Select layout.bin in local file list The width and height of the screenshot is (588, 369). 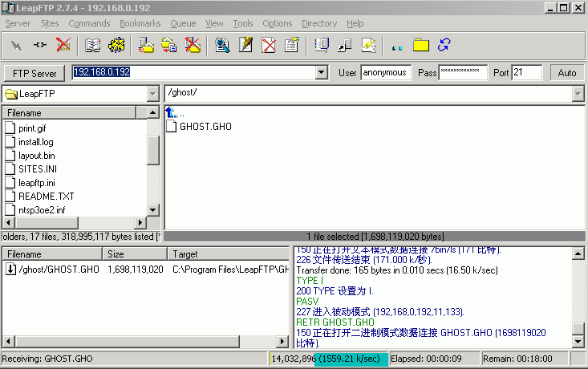tap(37, 156)
